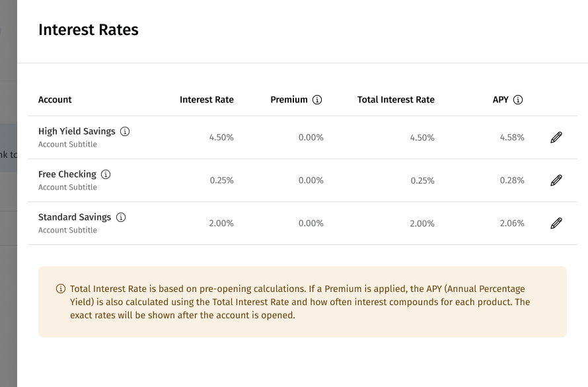Click the Free Checking edit pencil icon

point(556,180)
